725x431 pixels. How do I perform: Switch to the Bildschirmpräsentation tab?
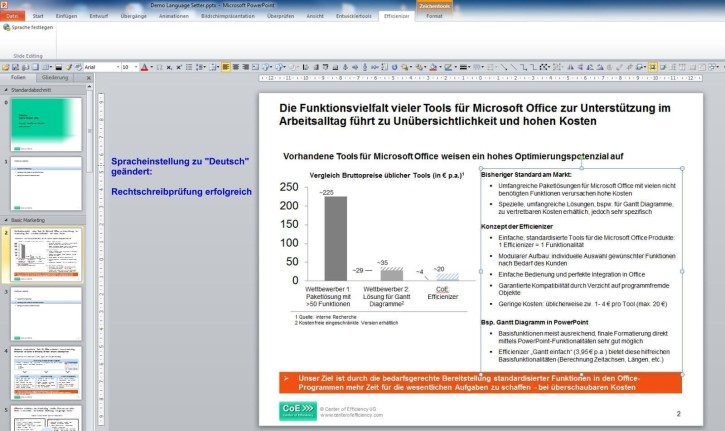(x=227, y=16)
